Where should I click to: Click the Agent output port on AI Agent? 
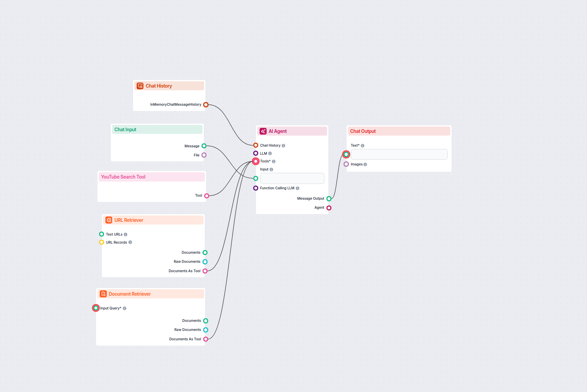pos(329,208)
